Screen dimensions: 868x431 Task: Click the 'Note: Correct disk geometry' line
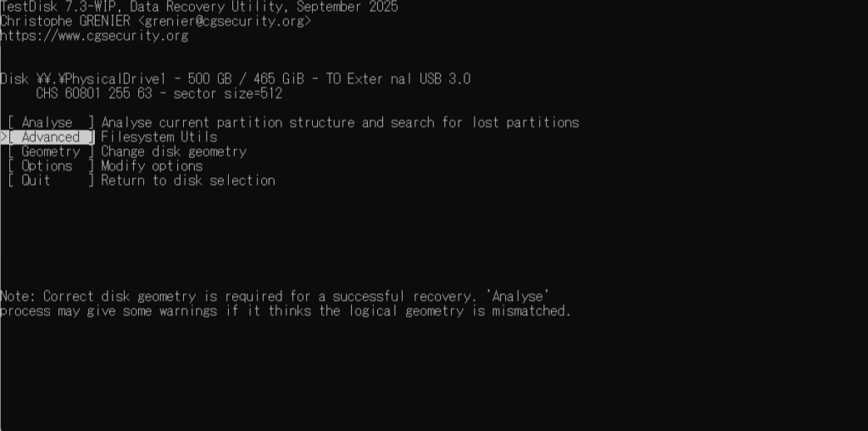[x=275, y=296]
